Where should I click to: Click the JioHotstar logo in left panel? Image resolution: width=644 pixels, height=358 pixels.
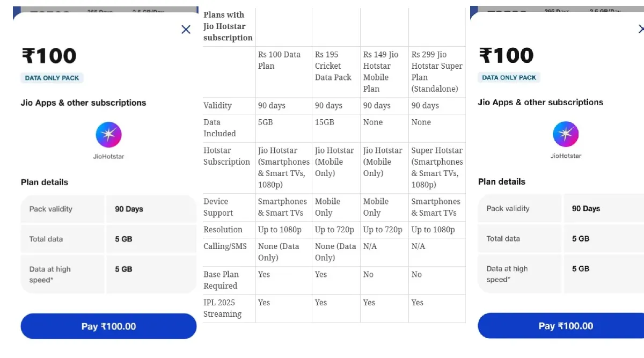point(108,135)
